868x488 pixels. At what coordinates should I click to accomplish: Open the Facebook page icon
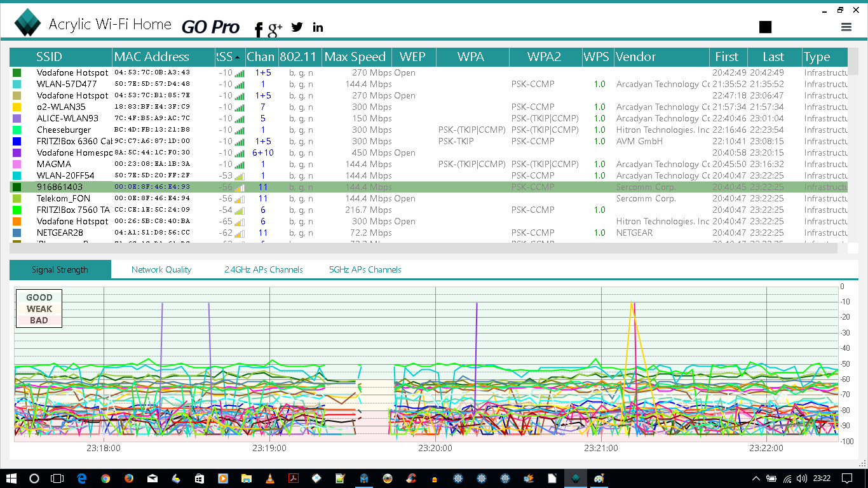click(259, 29)
